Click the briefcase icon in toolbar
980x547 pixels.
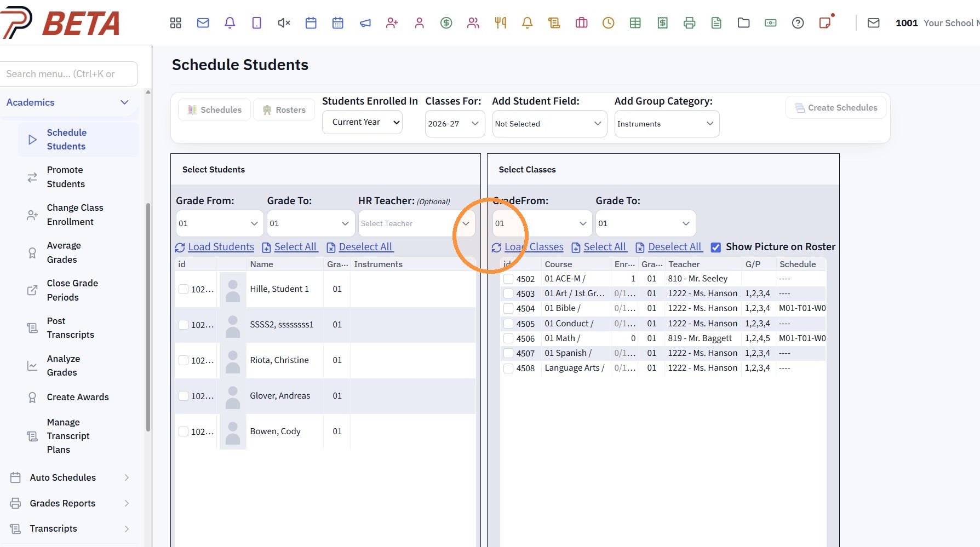pyautogui.click(x=581, y=23)
